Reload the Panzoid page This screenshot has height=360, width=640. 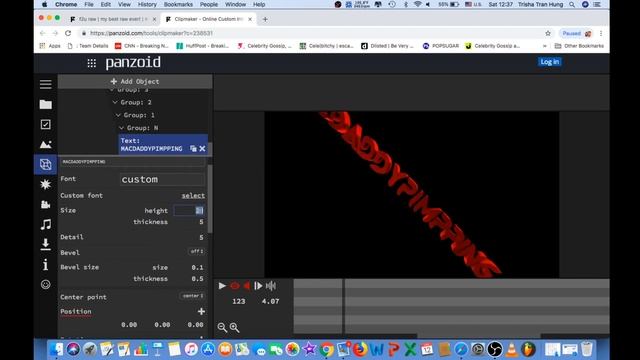click(68, 33)
